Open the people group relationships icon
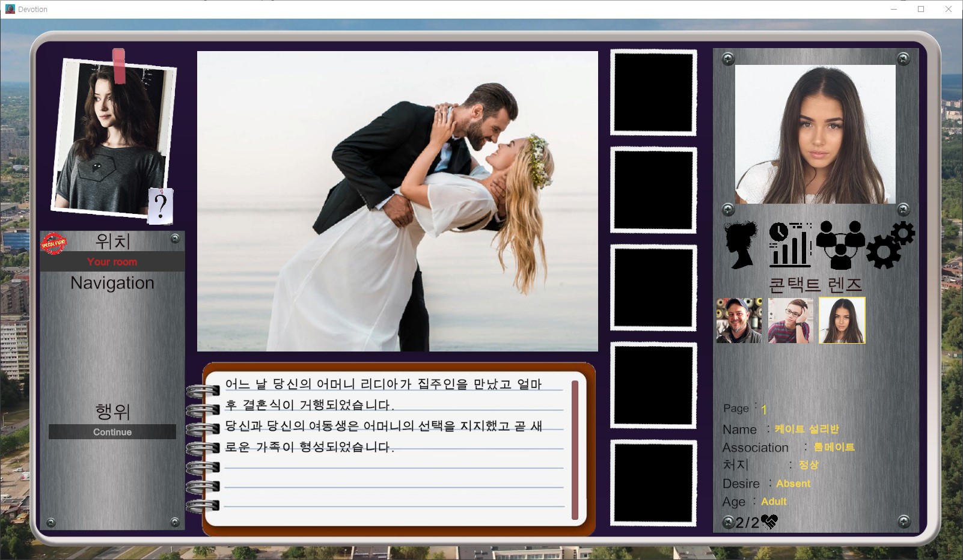The image size is (963, 560). coord(840,245)
